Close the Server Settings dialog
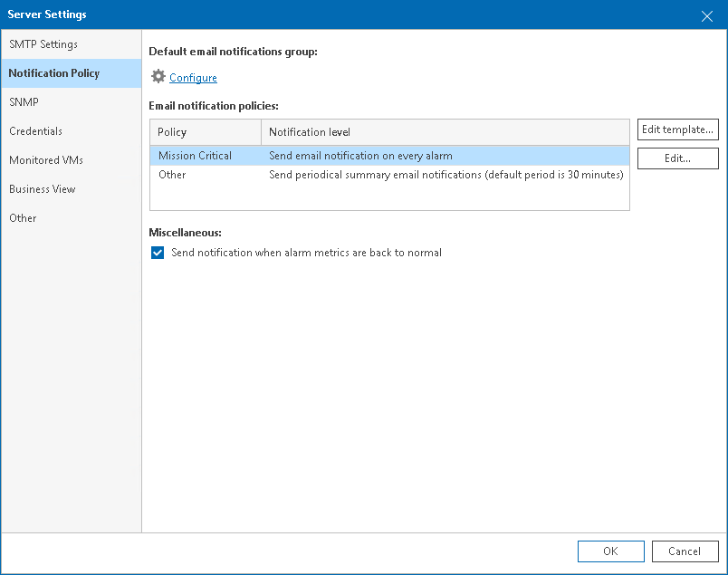The width and height of the screenshot is (728, 575). (707, 15)
